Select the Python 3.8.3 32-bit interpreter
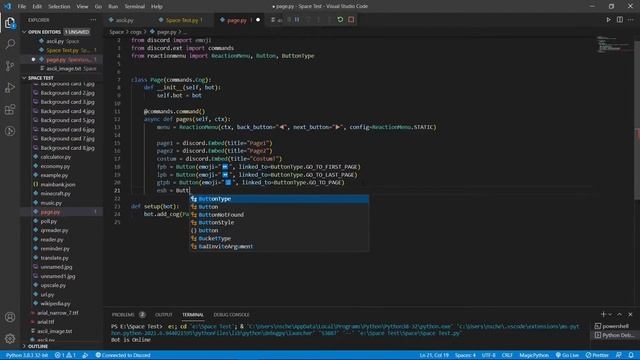This screenshot has width=640, height=360. pyautogui.click(x=27, y=355)
